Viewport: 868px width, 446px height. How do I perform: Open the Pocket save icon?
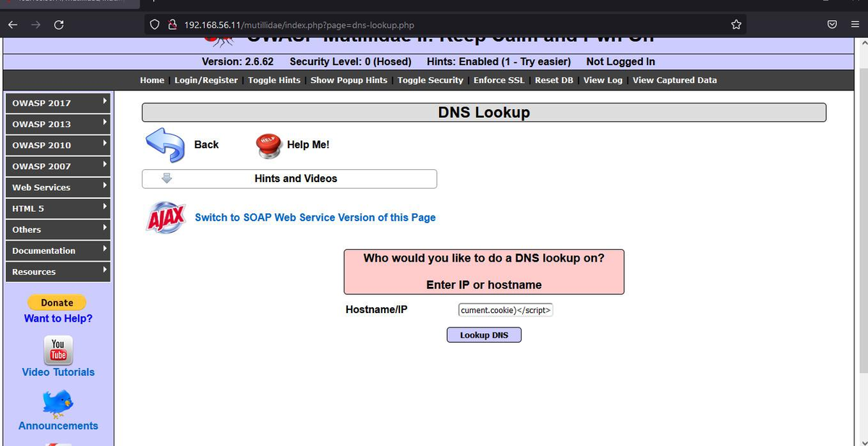pos(832,25)
